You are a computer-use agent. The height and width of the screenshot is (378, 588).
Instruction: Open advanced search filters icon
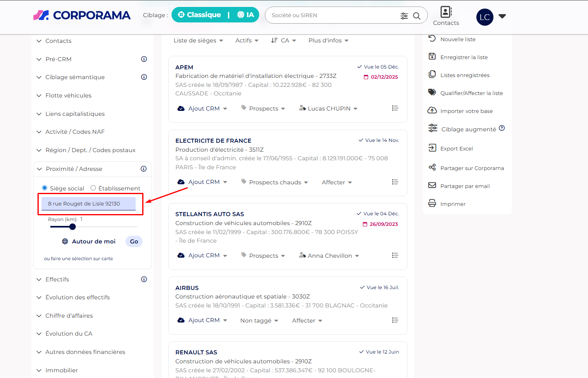click(404, 16)
